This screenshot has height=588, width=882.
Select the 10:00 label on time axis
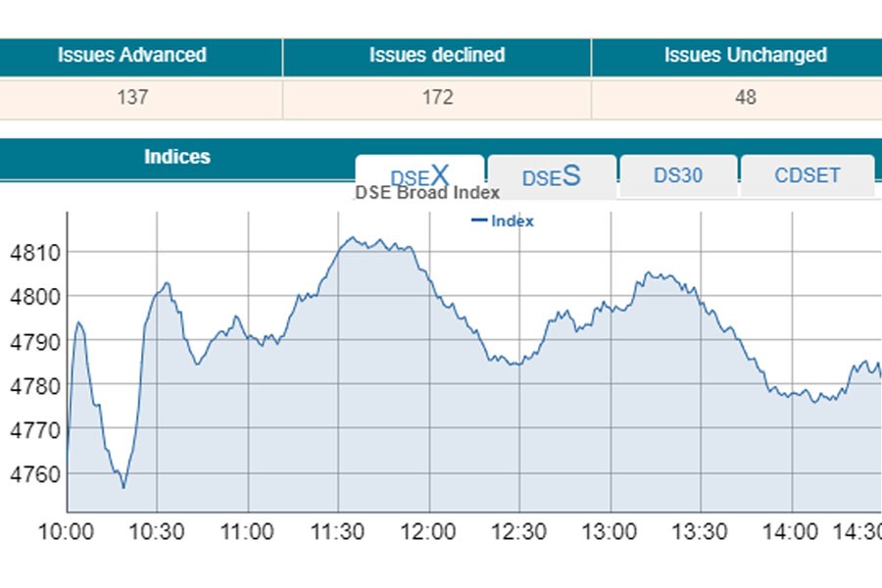point(67,532)
